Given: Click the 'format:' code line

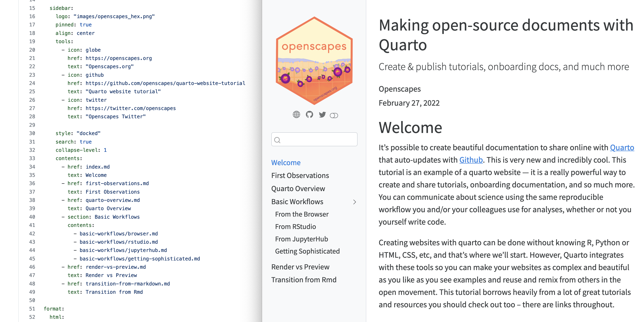Looking at the screenshot, I should point(54,308).
